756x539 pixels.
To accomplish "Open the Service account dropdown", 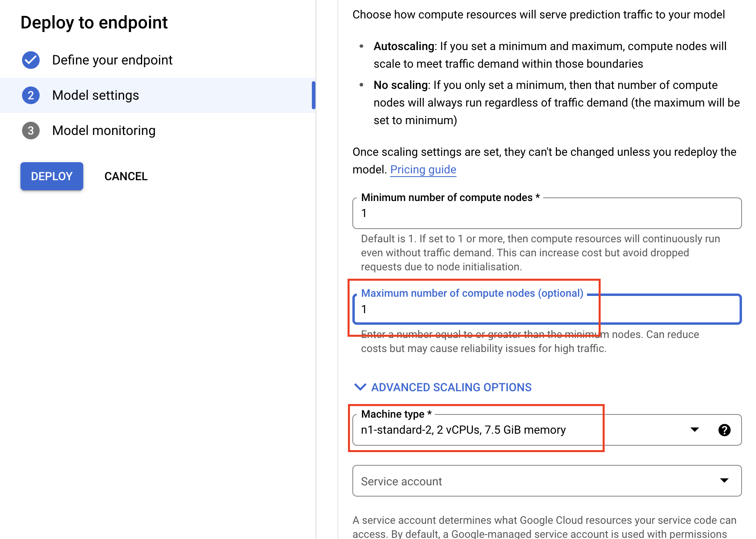I will pyautogui.click(x=724, y=481).
